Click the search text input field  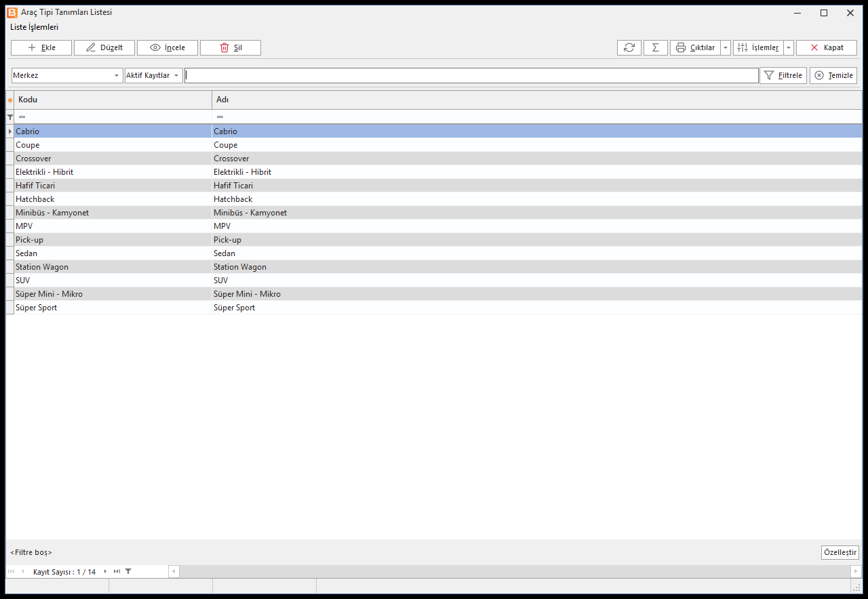point(471,75)
